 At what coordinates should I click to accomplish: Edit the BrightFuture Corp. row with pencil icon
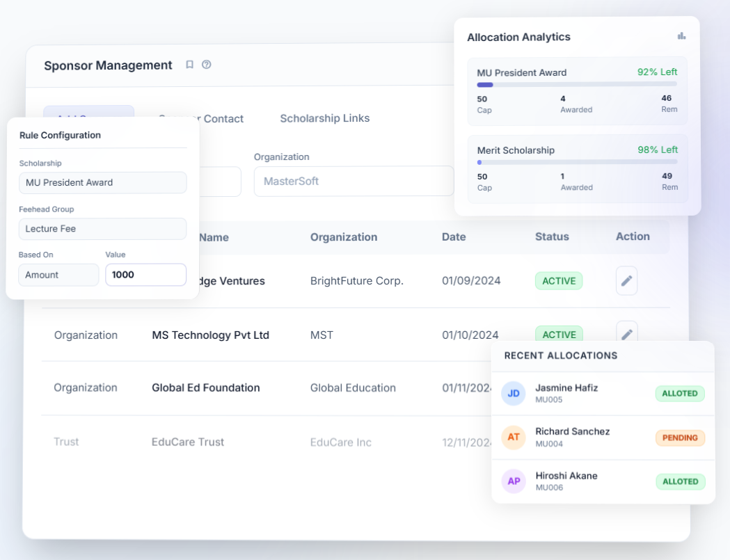point(626,281)
